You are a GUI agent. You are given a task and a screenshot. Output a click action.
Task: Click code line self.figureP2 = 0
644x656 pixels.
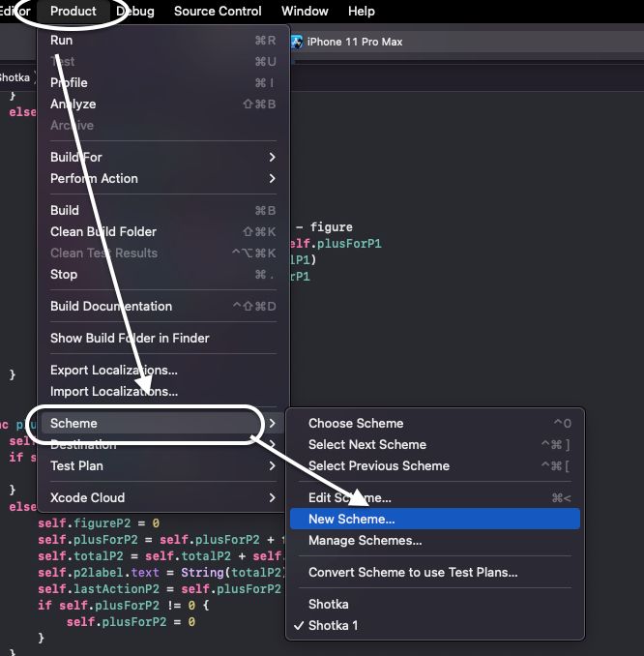pos(99,523)
